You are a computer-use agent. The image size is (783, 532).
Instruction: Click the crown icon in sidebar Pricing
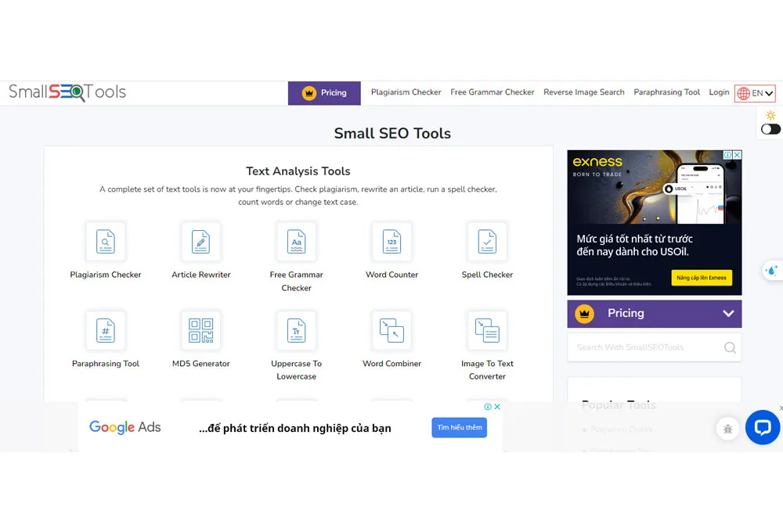(584, 314)
